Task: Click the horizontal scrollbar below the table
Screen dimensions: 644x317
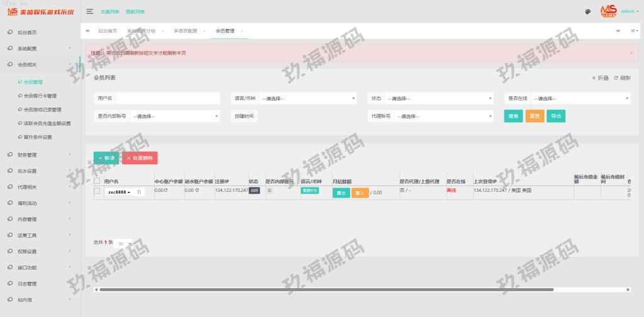Action: tap(325, 289)
